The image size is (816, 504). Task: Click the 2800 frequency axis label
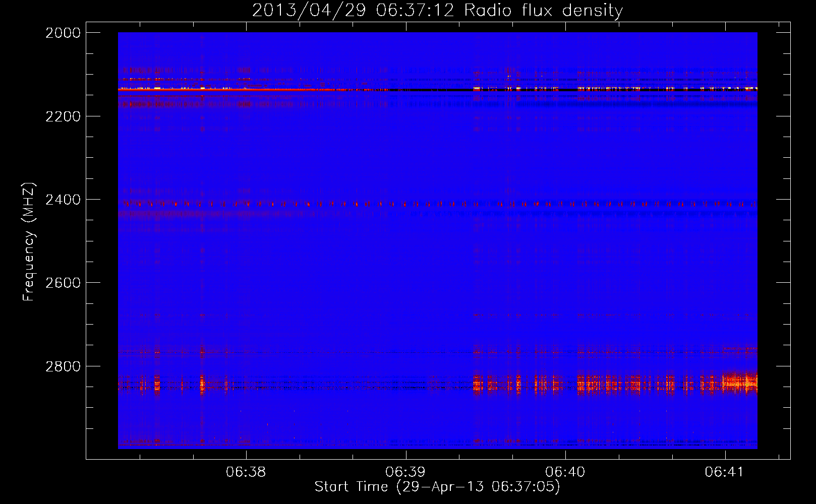pos(63,366)
